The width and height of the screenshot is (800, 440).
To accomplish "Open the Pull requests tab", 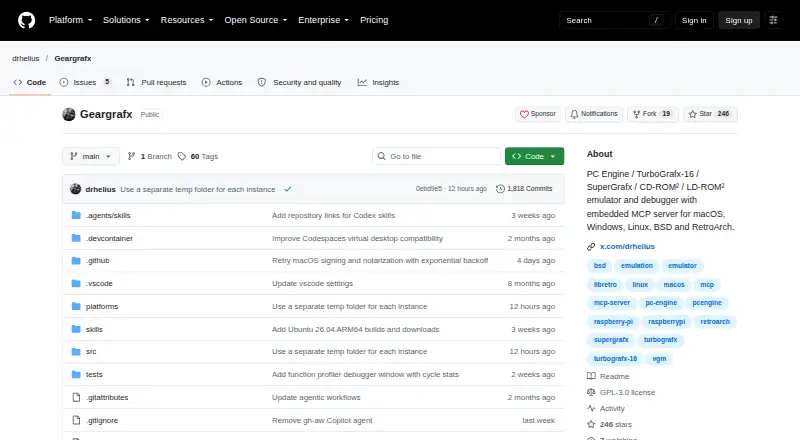I will 157,82.
